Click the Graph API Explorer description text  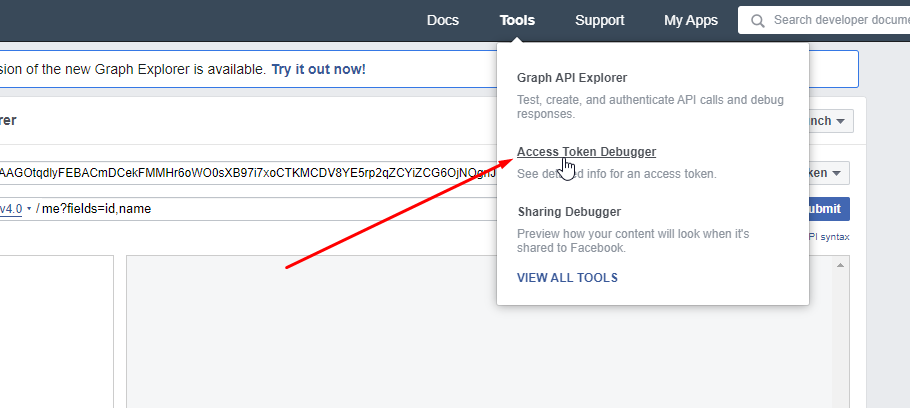650,107
